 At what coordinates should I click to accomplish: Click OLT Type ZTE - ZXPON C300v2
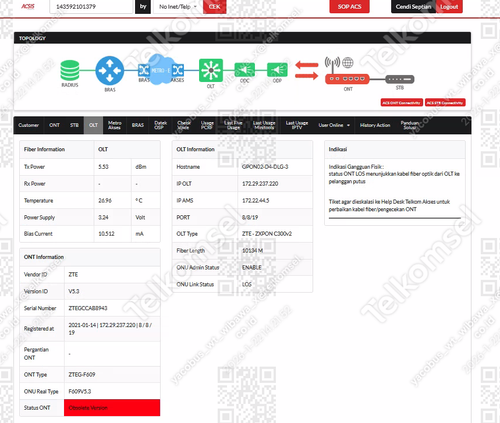pyautogui.click(x=267, y=234)
